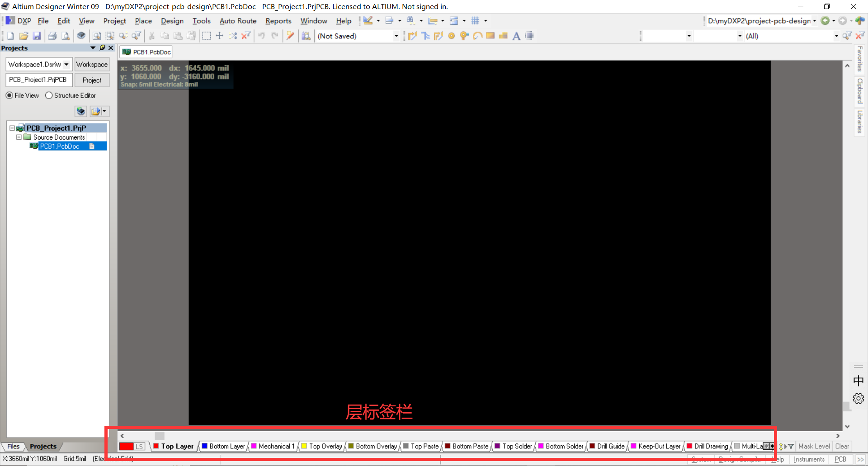Viewport: 868px width, 466px height.
Task: Select the Place Fill tool
Action: [490, 36]
